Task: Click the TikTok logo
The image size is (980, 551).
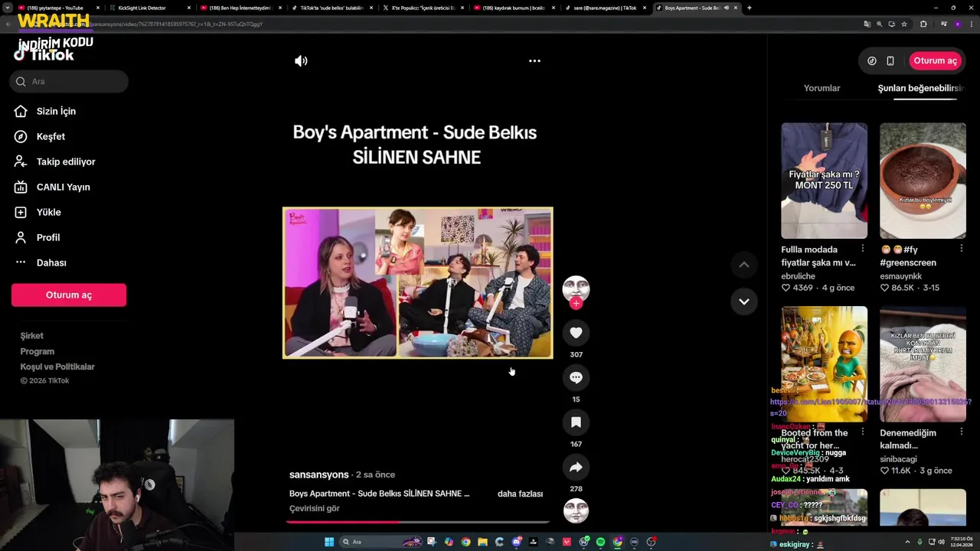Action: tap(44, 55)
